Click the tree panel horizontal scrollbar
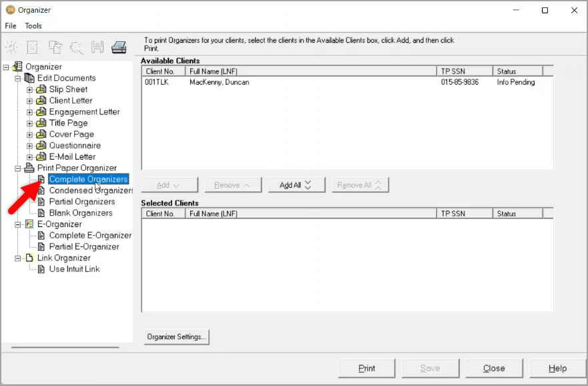This screenshot has width=588, height=386. [x=65, y=347]
